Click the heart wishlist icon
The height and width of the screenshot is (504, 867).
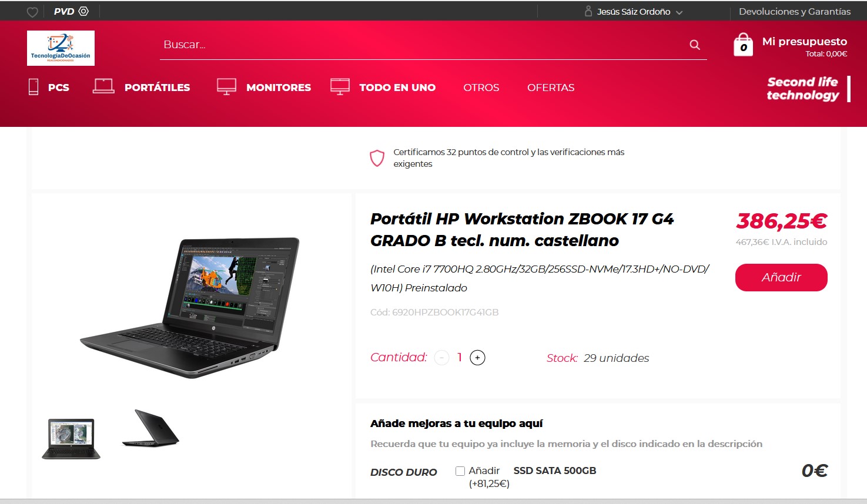33,12
